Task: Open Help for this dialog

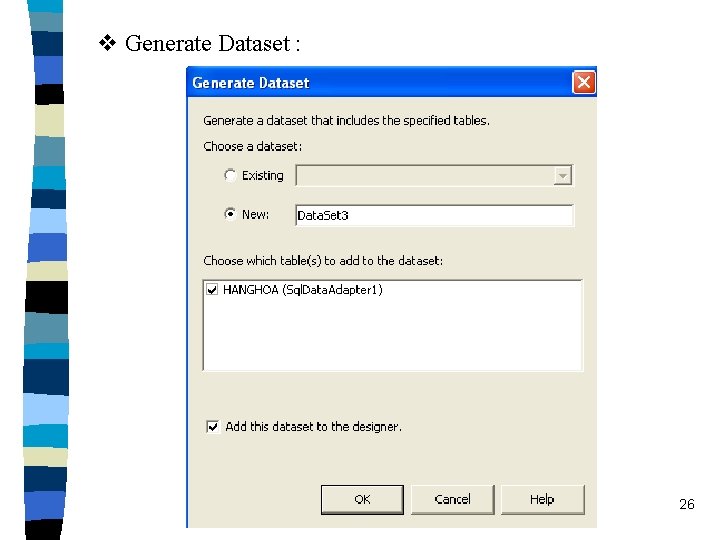Action: (542, 499)
